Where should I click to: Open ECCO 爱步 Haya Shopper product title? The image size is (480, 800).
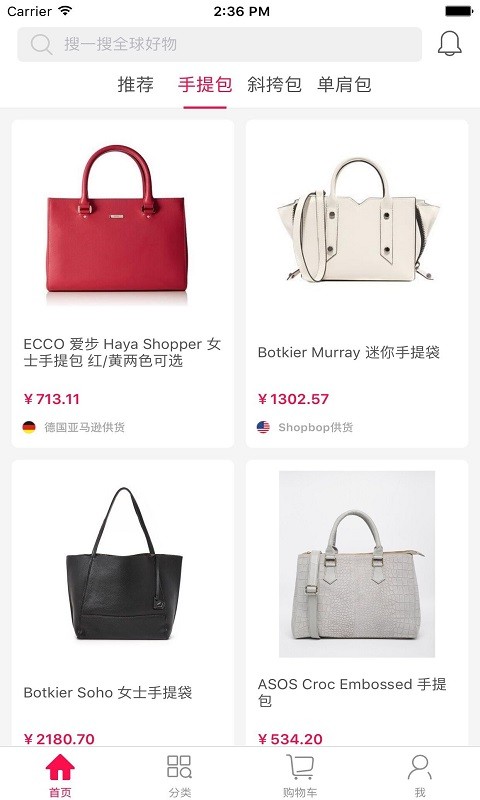click(122, 353)
